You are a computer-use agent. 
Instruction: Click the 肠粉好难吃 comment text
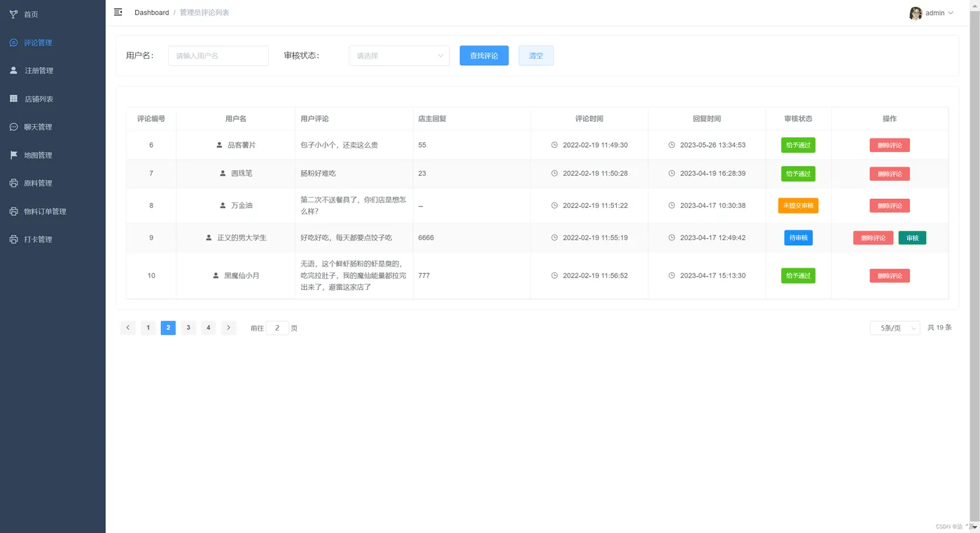(318, 173)
